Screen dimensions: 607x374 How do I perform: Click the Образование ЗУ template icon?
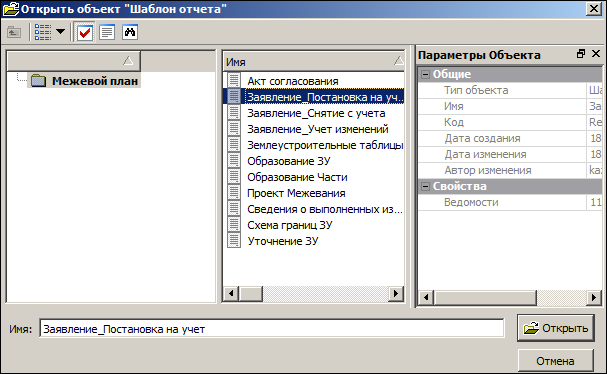tap(234, 161)
